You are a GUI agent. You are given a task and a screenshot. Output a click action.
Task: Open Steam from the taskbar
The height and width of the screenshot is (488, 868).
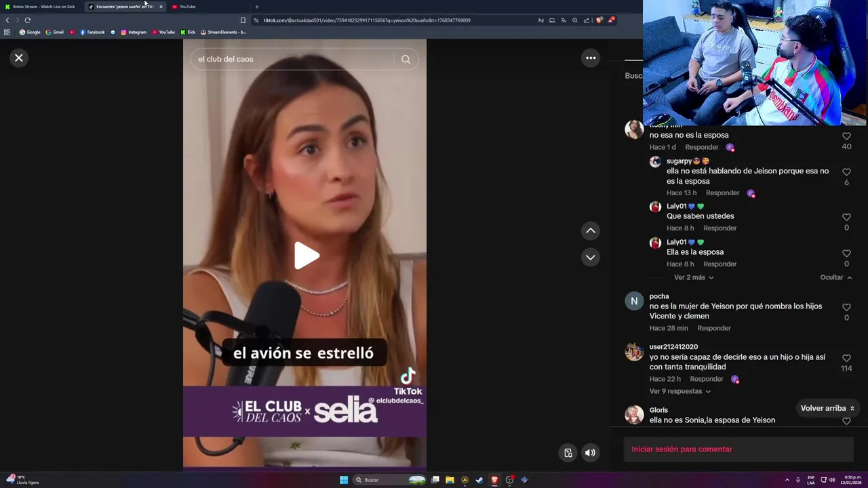[479, 480]
